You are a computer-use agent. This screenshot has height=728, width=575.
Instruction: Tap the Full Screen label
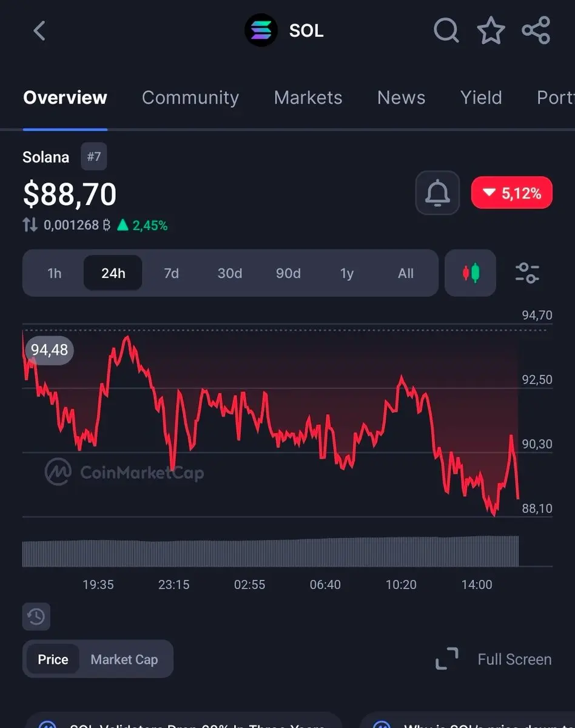(x=514, y=659)
